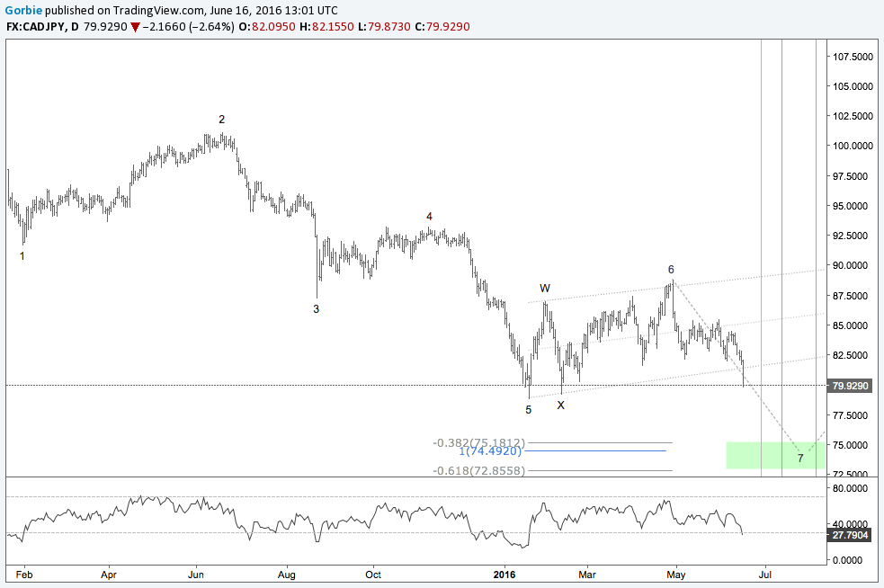Click the May date axis label
The height and width of the screenshot is (588, 884).
coord(676,575)
